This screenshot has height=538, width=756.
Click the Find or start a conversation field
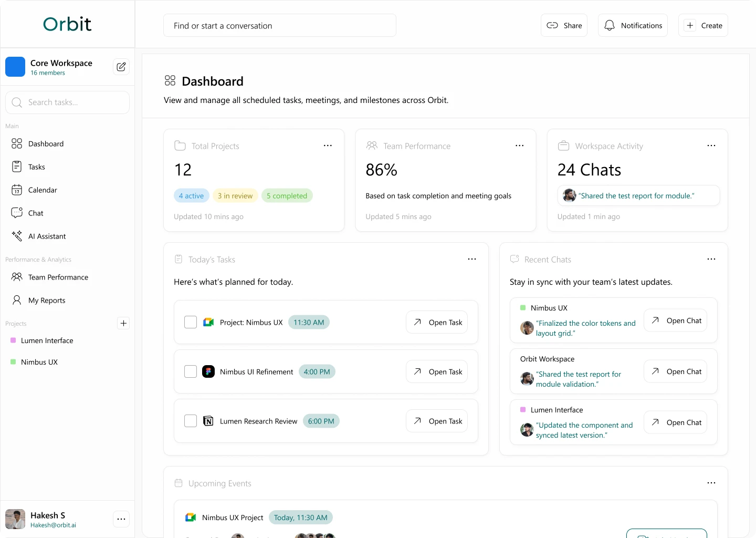click(x=280, y=25)
